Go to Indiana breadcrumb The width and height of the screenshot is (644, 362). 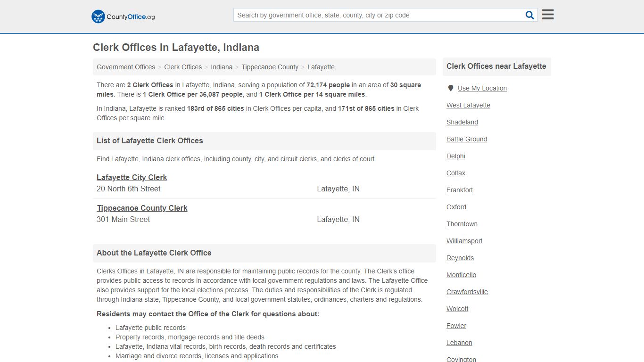[222, 67]
